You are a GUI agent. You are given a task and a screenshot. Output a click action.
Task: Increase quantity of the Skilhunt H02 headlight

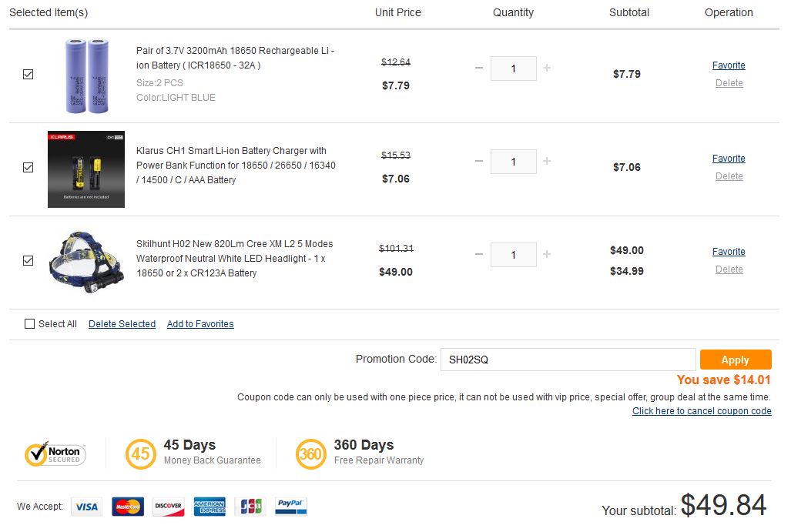coord(547,254)
